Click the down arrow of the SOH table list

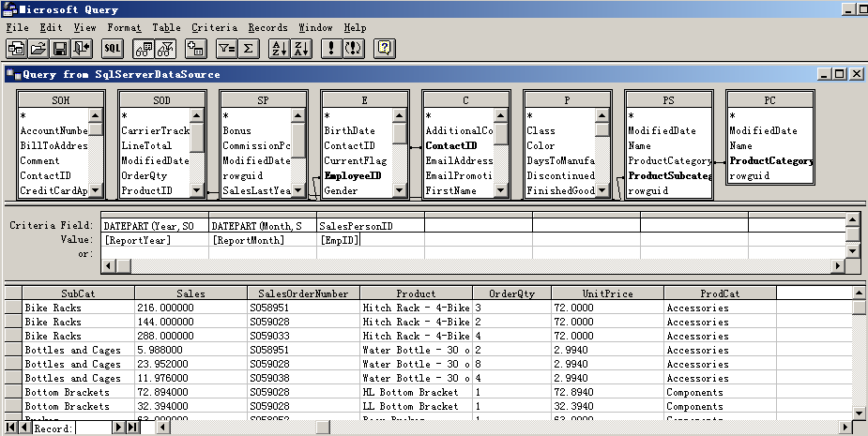[96, 191]
